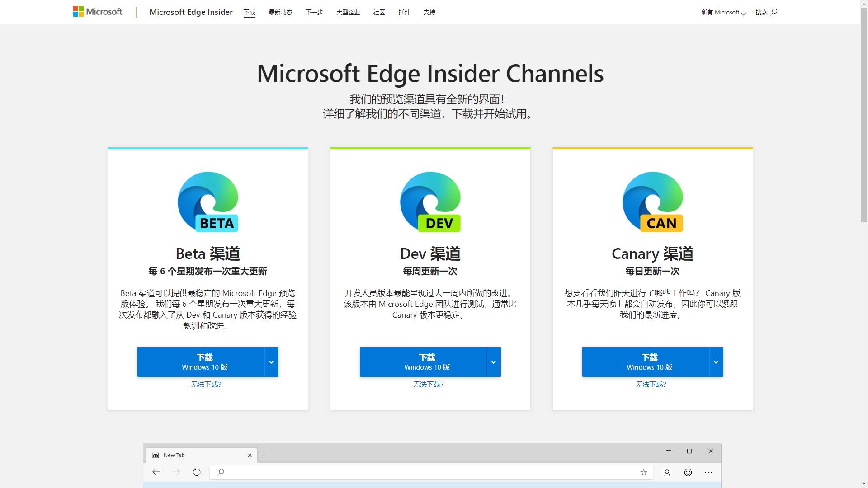868x488 pixels.
Task: Open the 社区 menu item
Action: [378, 12]
